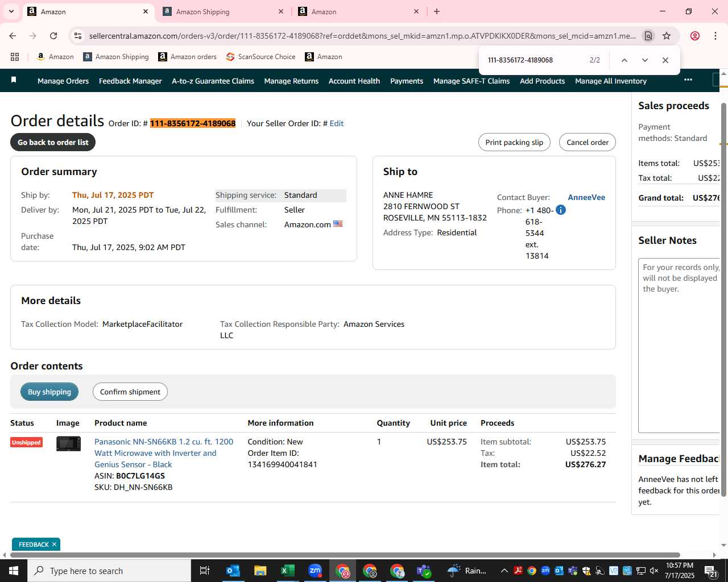Image resolution: width=728 pixels, height=582 pixels.
Task: Open the Panasonic microwave product thumbnail
Action: point(68,443)
